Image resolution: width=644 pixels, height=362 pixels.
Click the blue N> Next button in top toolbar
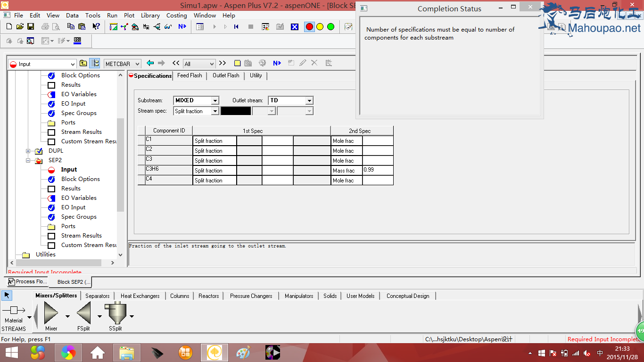(x=182, y=27)
